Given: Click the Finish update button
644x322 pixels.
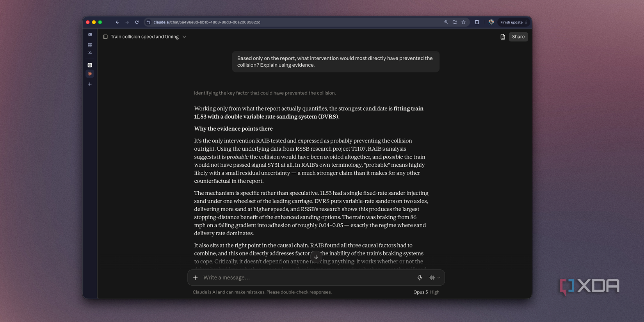Looking at the screenshot, I should click(511, 22).
